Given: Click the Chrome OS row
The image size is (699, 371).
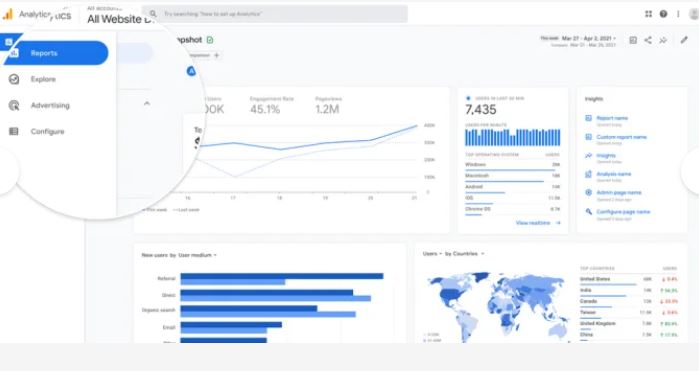Looking at the screenshot, I should pos(512,210).
